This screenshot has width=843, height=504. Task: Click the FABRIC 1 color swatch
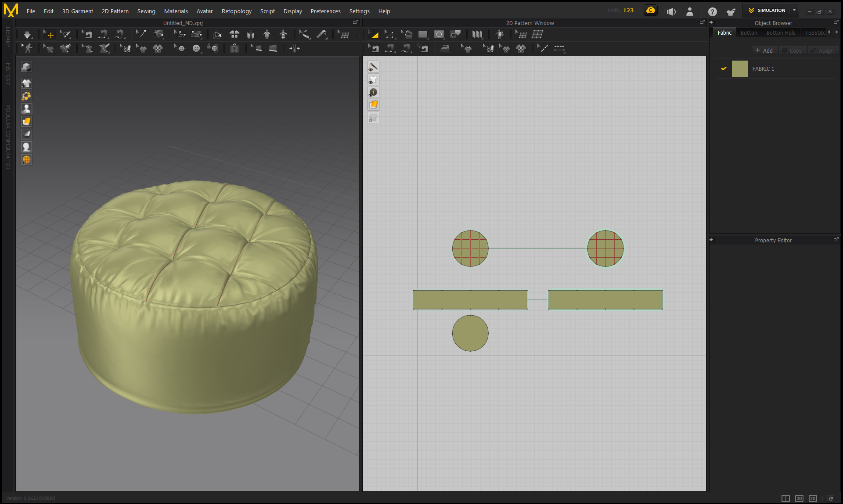pos(740,69)
